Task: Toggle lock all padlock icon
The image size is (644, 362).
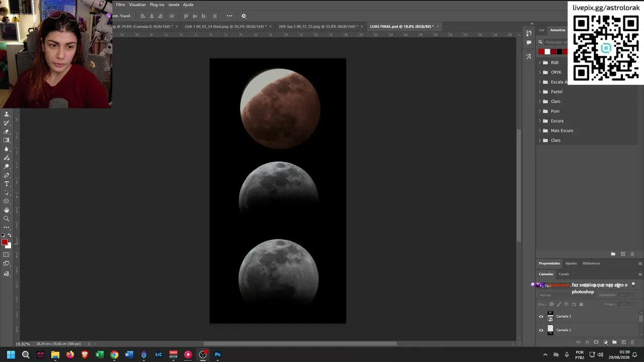Action: (581, 304)
